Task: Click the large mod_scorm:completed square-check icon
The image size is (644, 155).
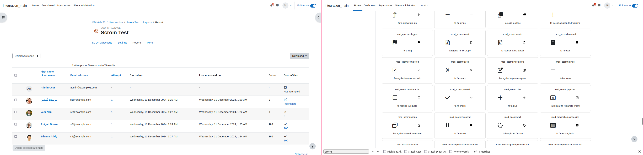Action: click(x=395, y=70)
